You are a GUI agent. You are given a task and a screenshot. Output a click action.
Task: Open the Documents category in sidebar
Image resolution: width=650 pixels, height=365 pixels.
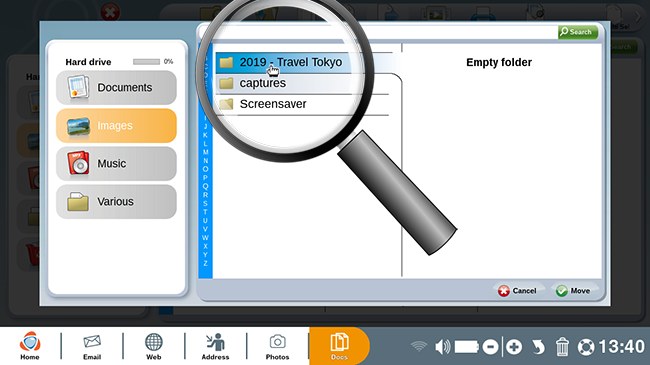pyautogui.click(x=116, y=88)
